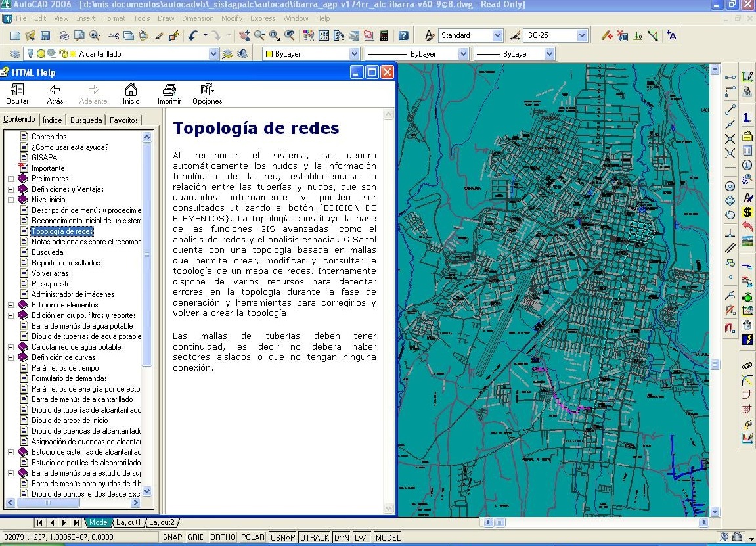Click the lightning bolt icon in right toolbar

point(747,340)
